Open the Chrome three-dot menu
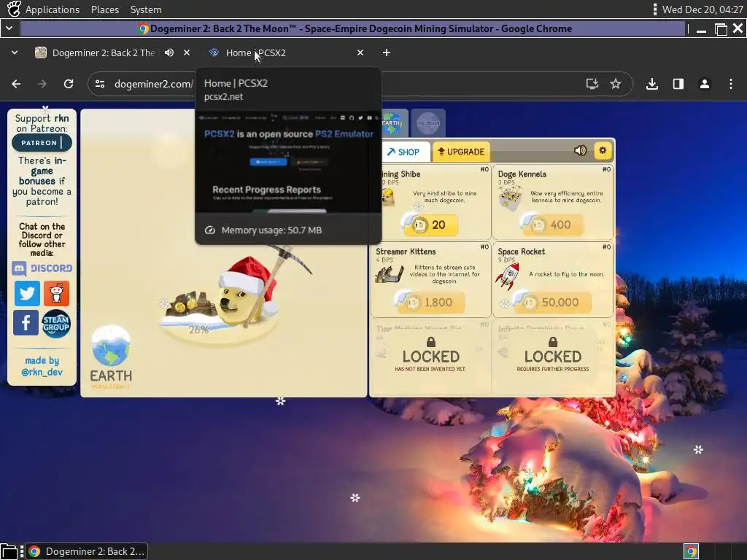The image size is (747, 560). pos(731,85)
